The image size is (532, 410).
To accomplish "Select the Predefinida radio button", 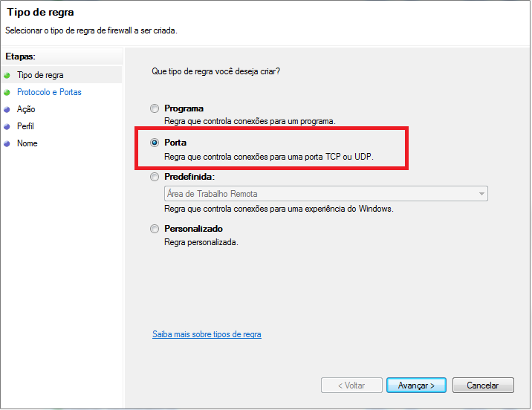I will point(155,178).
